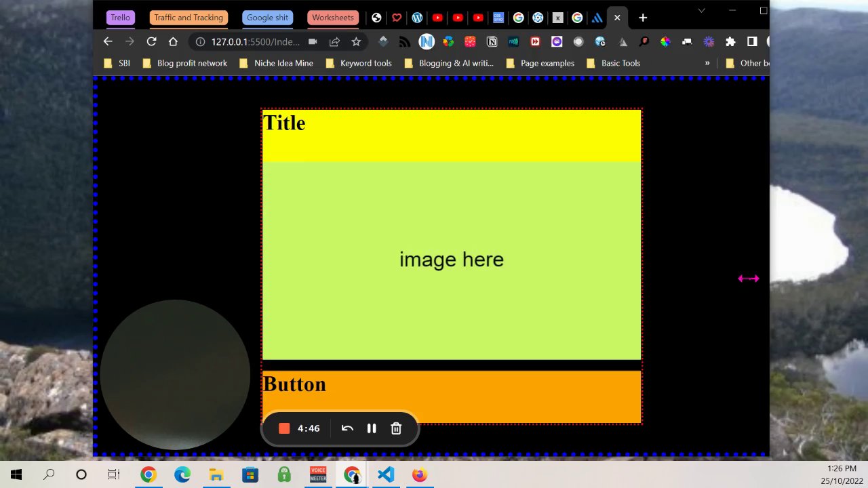Expand the Worksheets tab group

(333, 18)
